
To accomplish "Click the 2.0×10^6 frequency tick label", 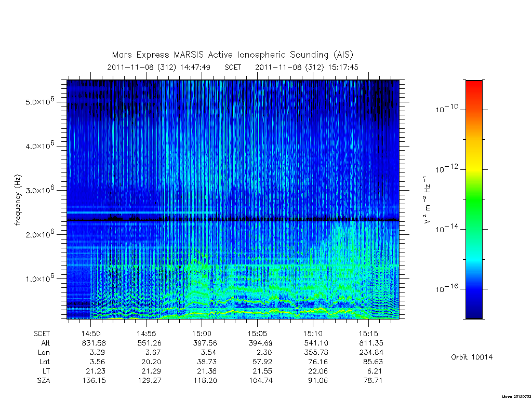I will [x=39, y=234].
